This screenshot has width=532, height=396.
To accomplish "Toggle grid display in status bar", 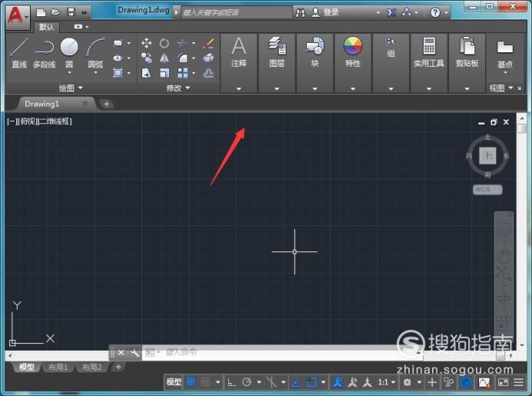I will coord(191,382).
